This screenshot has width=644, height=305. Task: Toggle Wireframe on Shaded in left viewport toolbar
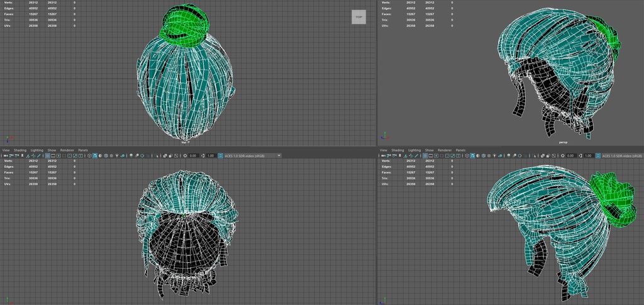106,155
